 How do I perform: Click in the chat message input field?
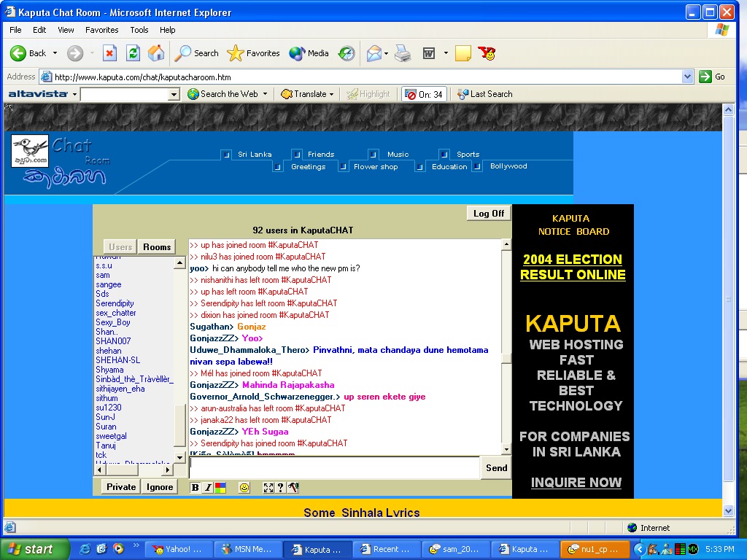334,467
